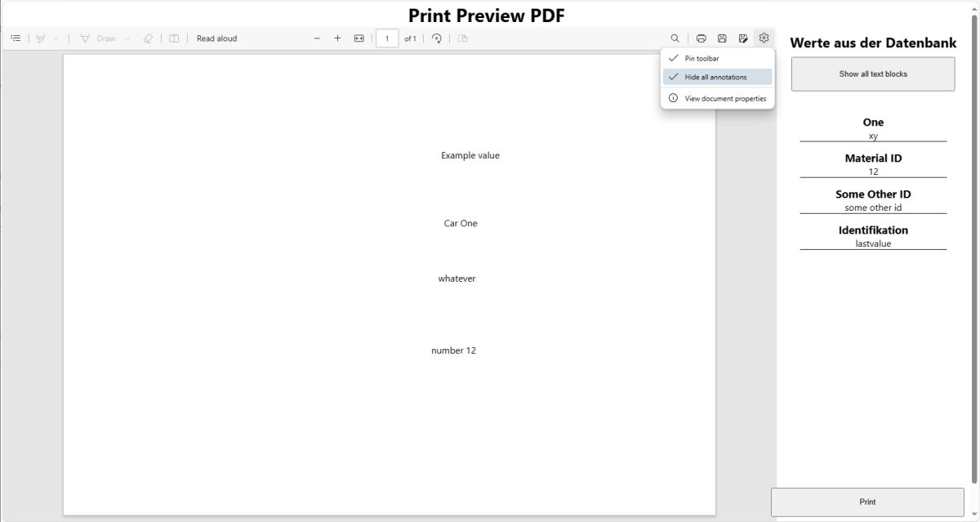Select the highlight tool in toolbar
The image size is (980, 522).
coord(41,38)
